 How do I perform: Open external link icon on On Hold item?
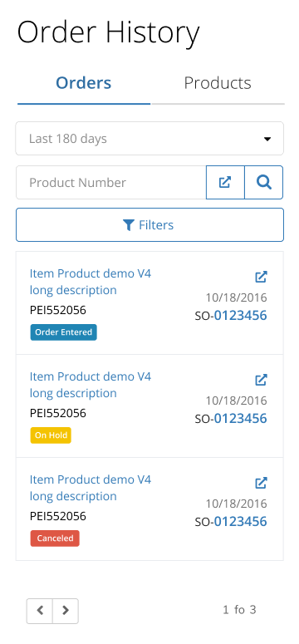262,380
